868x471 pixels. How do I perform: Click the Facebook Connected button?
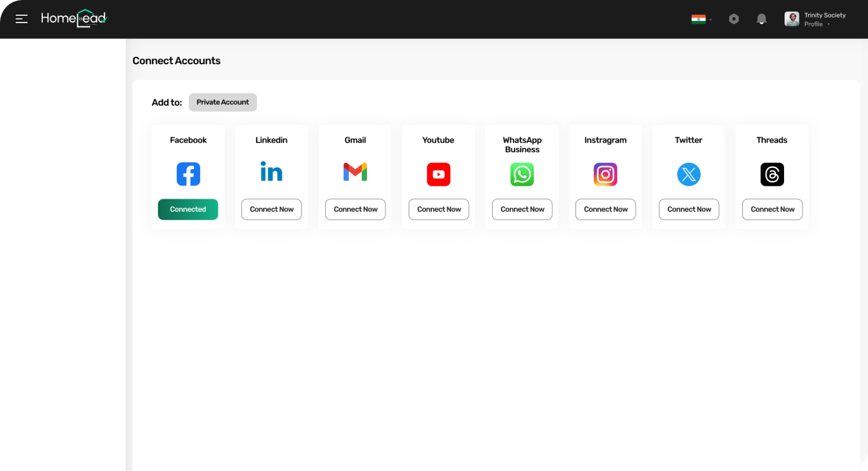tap(188, 210)
